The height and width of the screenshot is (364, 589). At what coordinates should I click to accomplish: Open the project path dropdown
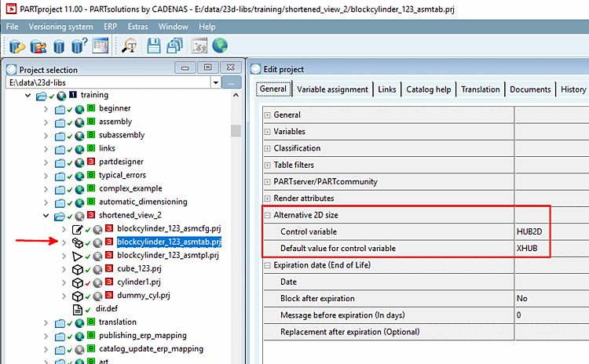point(216,82)
